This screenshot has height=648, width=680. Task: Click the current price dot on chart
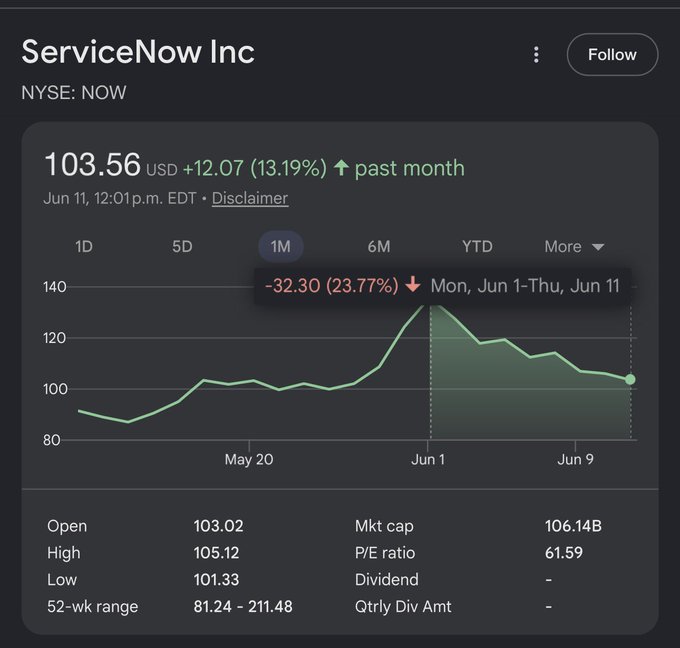tap(630, 380)
